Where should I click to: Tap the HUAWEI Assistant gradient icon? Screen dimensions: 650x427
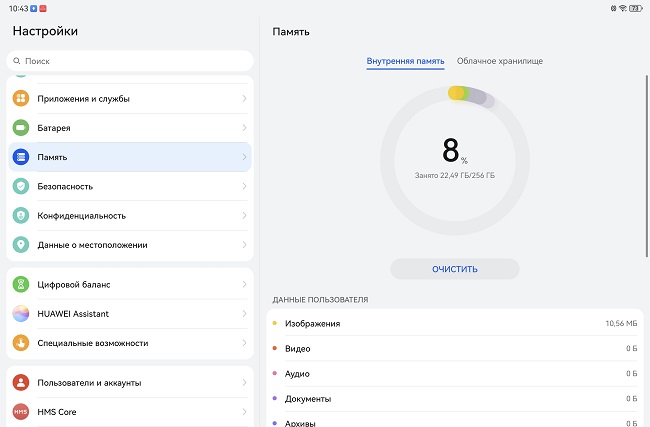[21, 313]
